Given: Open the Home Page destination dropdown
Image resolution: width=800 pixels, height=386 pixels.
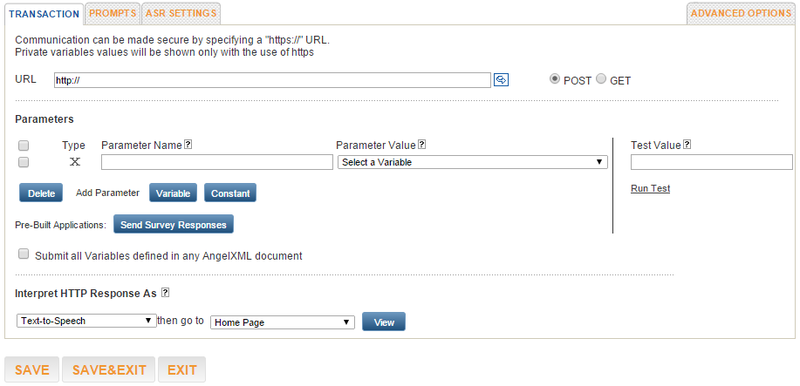Looking at the screenshot, I should coord(283,322).
